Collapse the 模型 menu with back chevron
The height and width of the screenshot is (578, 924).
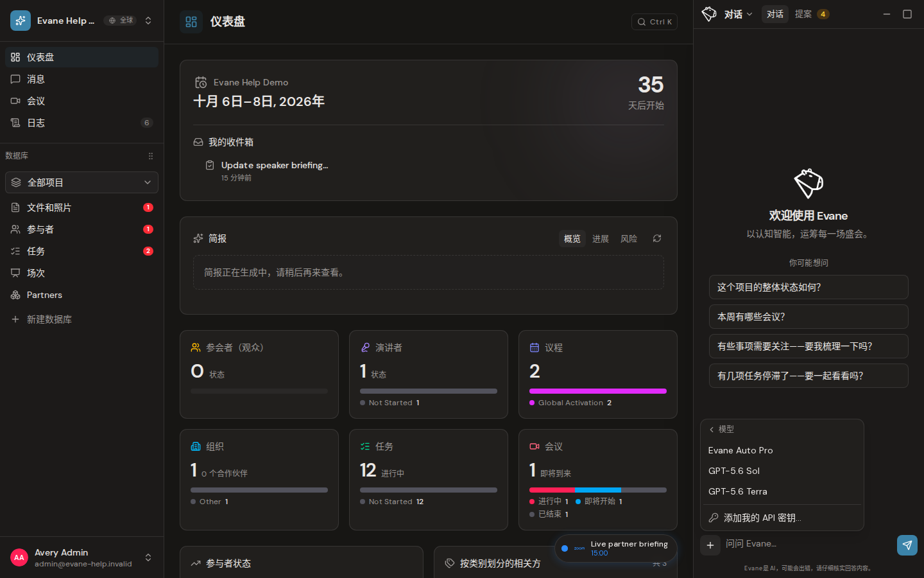(712, 429)
